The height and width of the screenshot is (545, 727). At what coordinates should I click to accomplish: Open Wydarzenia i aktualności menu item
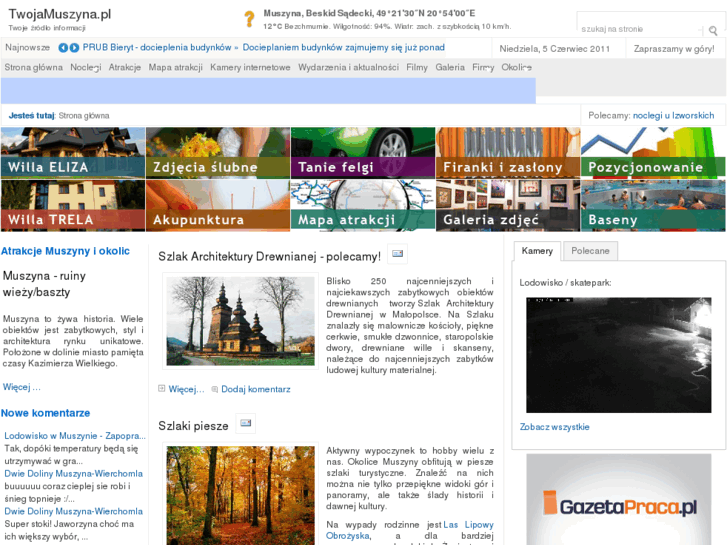coord(348,67)
